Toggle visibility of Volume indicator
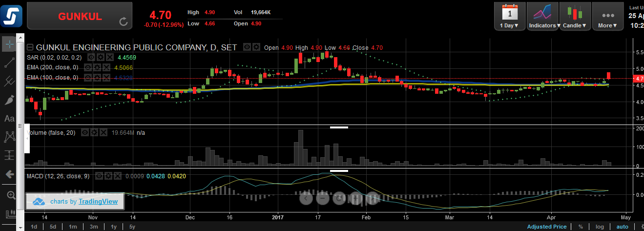The height and width of the screenshot is (231, 644). click(x=85, y=132)
